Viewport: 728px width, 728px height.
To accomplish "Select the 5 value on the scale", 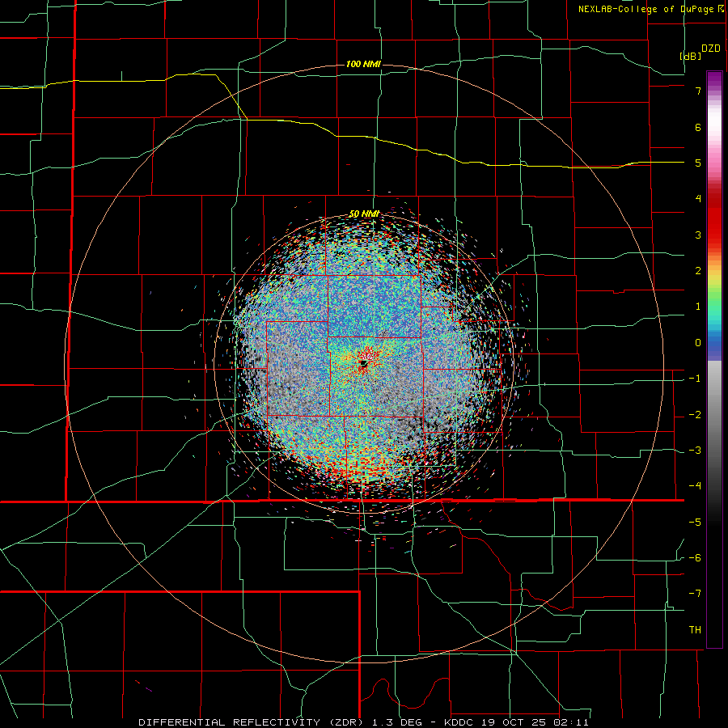I will pos(698,163).
